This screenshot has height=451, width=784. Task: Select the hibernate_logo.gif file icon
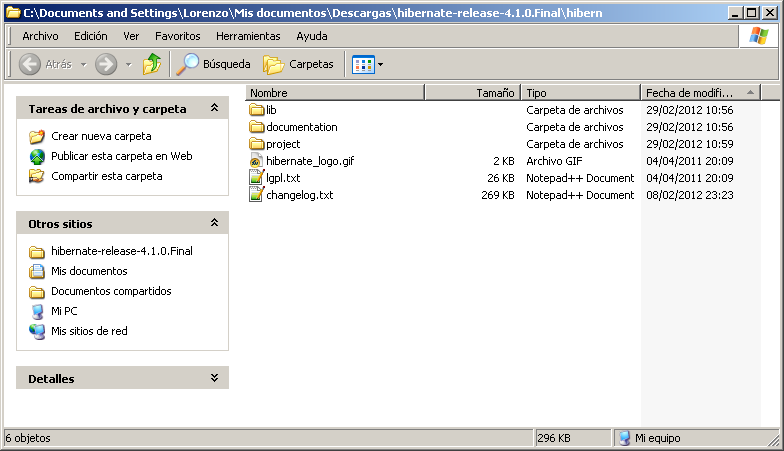tap(257, 161)
